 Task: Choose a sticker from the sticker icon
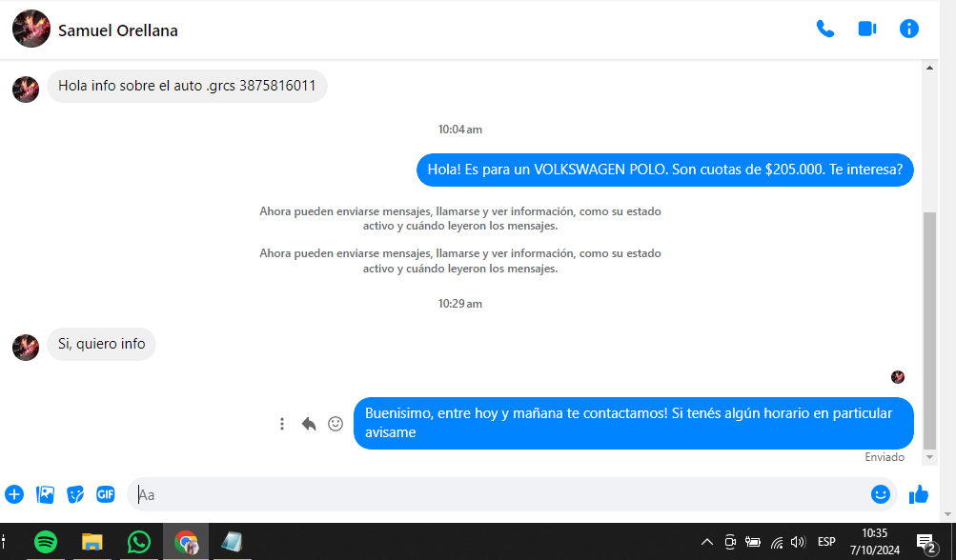point(75,494)
